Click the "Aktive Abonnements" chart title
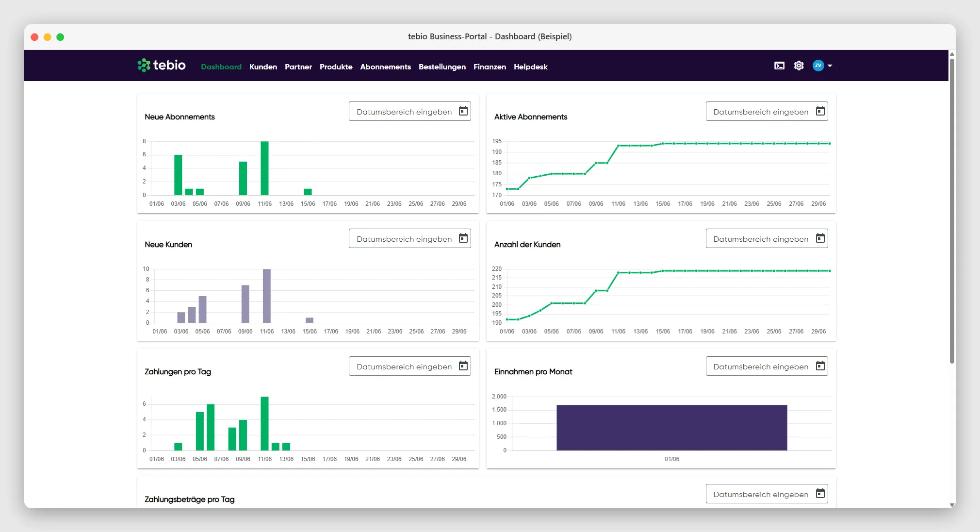980x532 pixels. click(530, 117)
